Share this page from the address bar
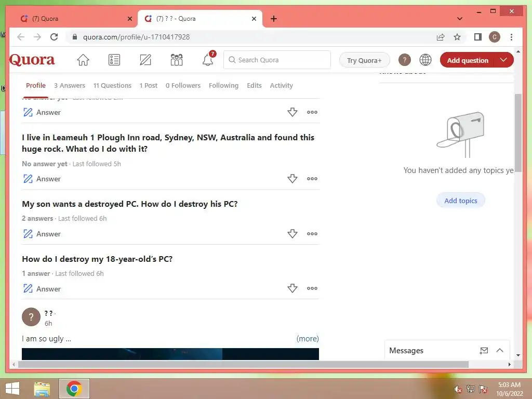This screenshot has width=532, height=399. coord(441,37)
